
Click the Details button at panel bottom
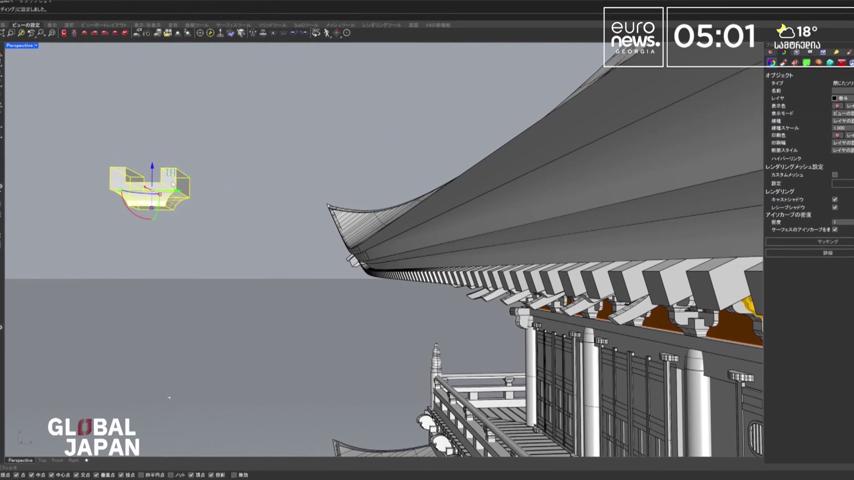coord(809,253)
